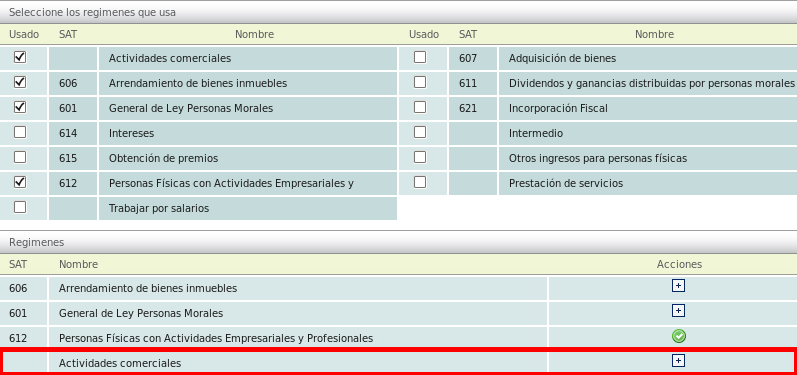
Task: Click green checkmark icon for Personas Físicas regime
Action: click(x=679, y=336)
